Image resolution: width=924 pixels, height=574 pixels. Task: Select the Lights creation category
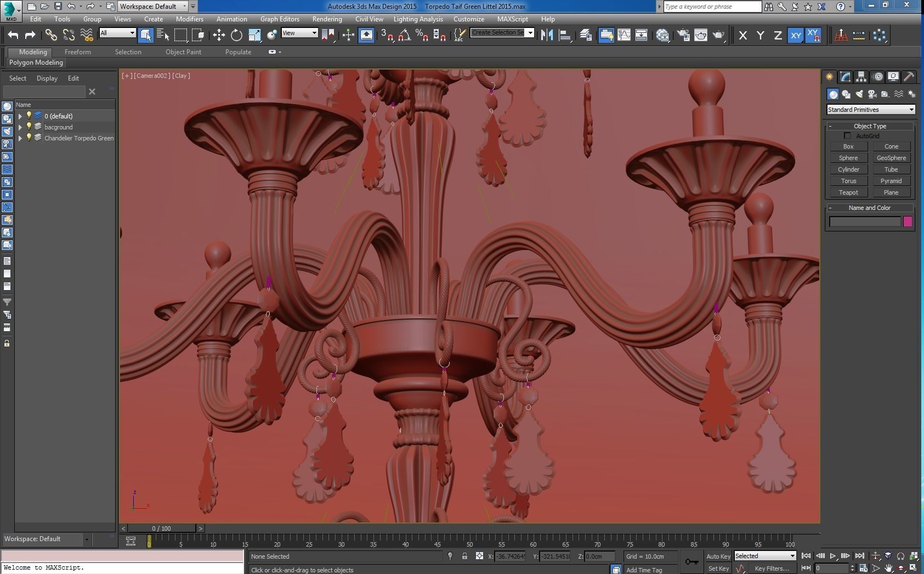tap(859, 94)
